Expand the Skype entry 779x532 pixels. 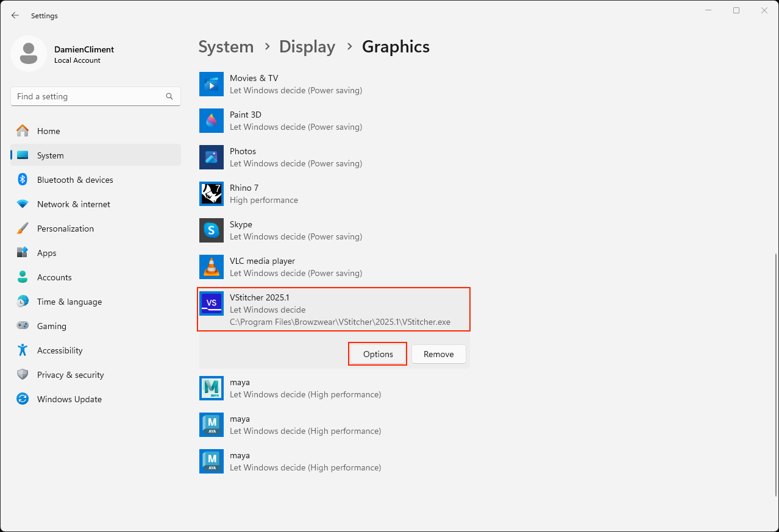click(334, 230)
